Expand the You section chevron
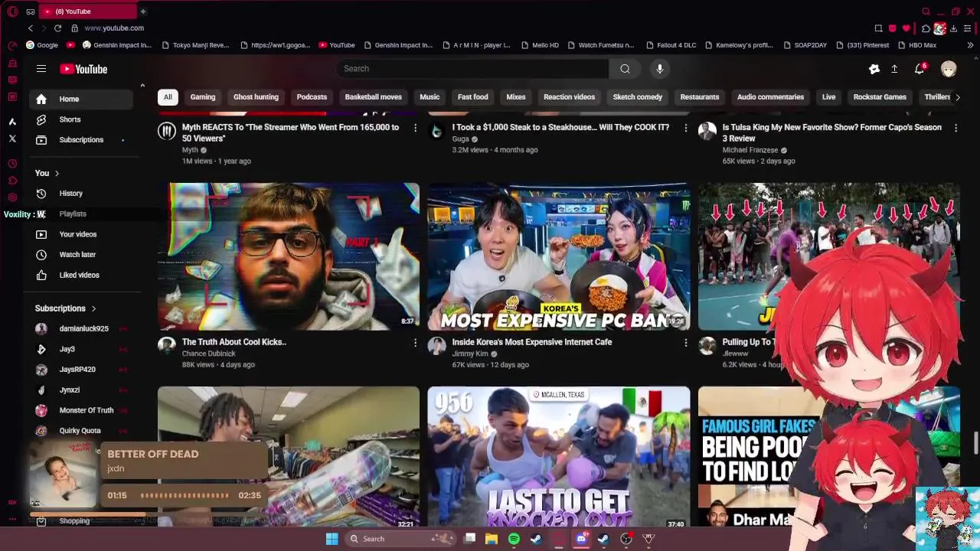This screenshot has height=551, width=980. tap(57, 174)
